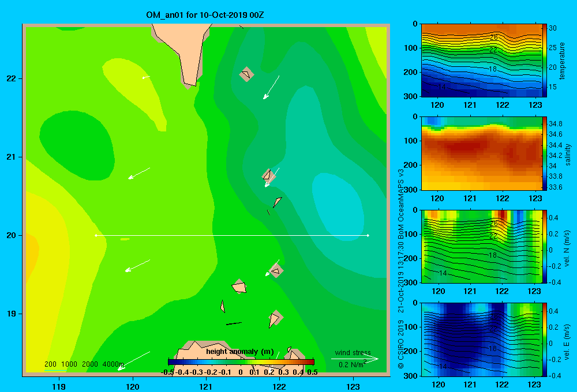Click the 'vel. N (m/s)' axis label
This screenshot has width=577, height=392.
point(567,248)
